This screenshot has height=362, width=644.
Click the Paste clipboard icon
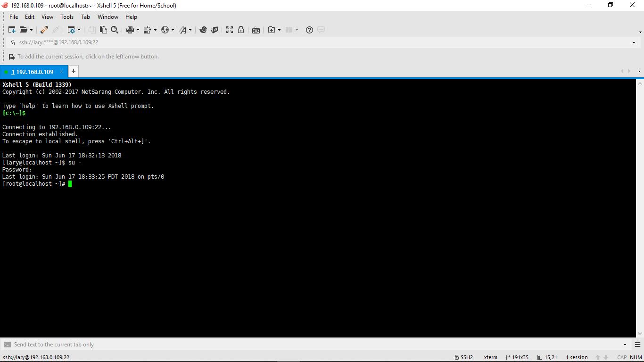click(103, 30)
